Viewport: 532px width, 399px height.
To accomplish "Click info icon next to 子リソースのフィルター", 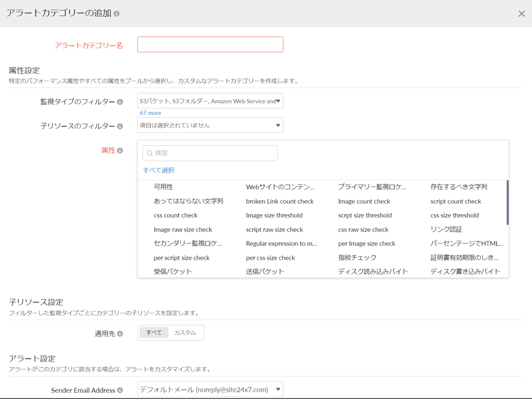I will tap(120, 126).
